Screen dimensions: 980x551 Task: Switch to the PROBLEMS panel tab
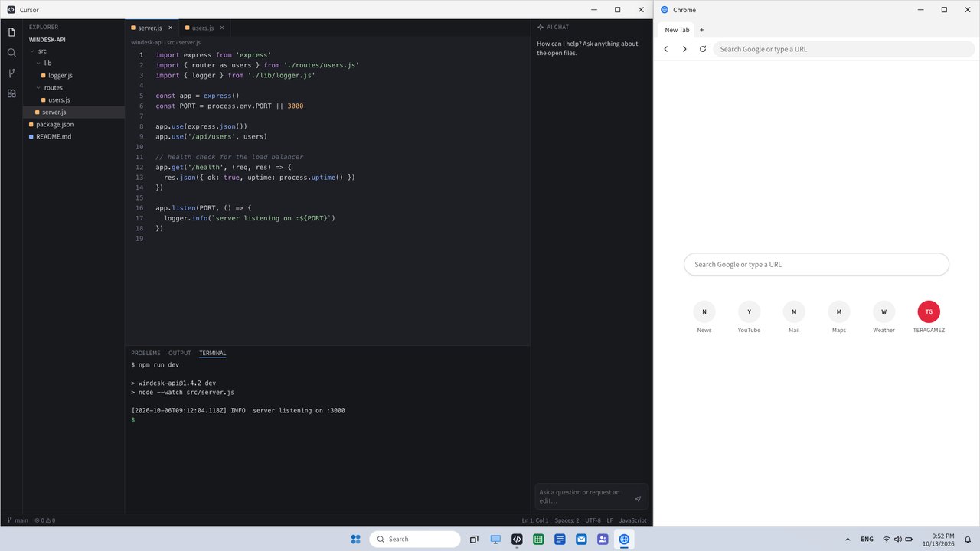coord(145,354)
